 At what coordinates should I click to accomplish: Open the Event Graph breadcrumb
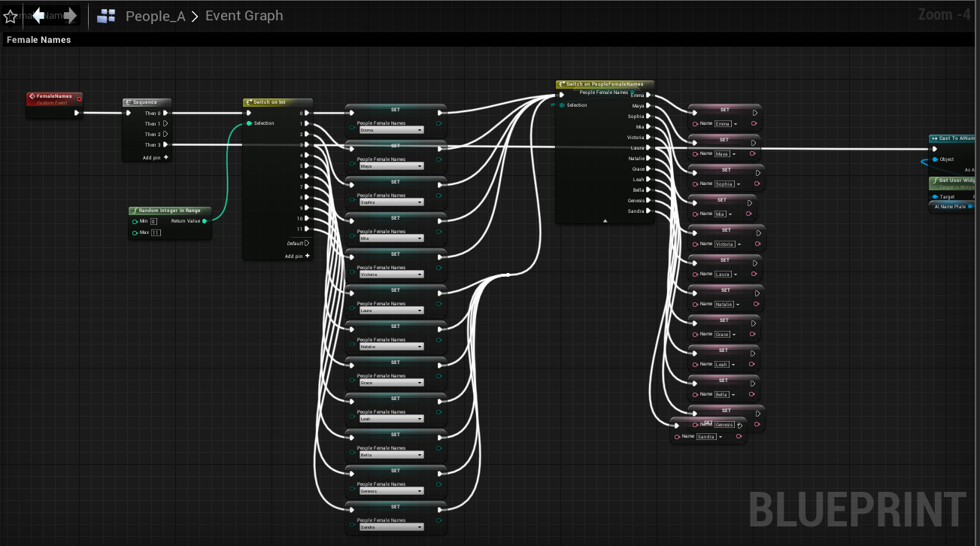click(244, 15)
